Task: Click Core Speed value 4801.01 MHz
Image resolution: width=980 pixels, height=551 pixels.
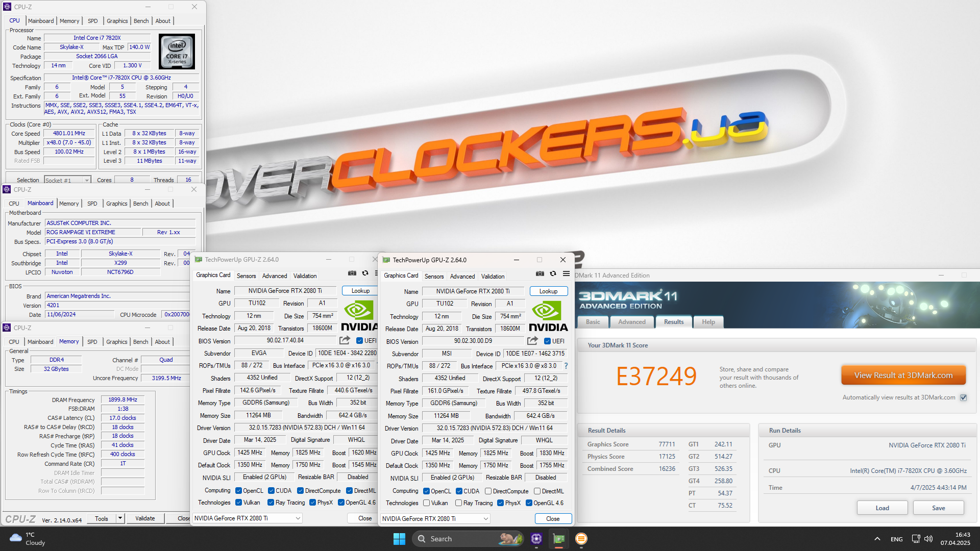Action: click(x=69, y=133)
